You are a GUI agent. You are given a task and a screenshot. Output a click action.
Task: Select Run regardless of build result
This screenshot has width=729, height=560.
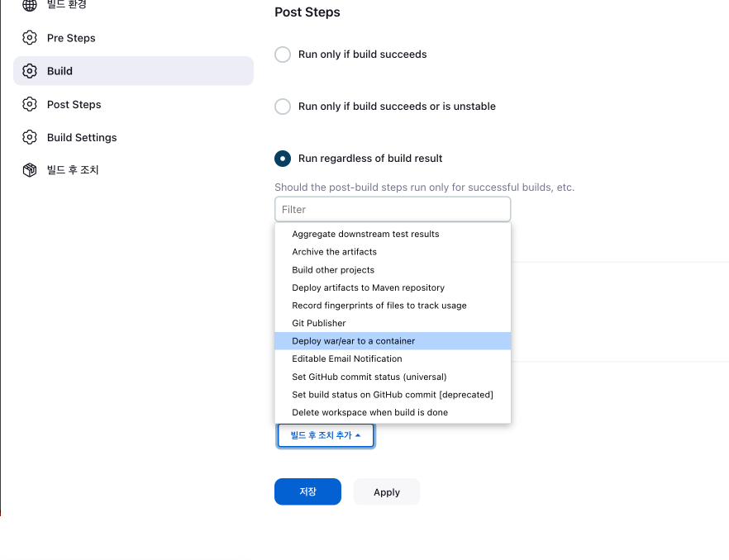point(283,158)
